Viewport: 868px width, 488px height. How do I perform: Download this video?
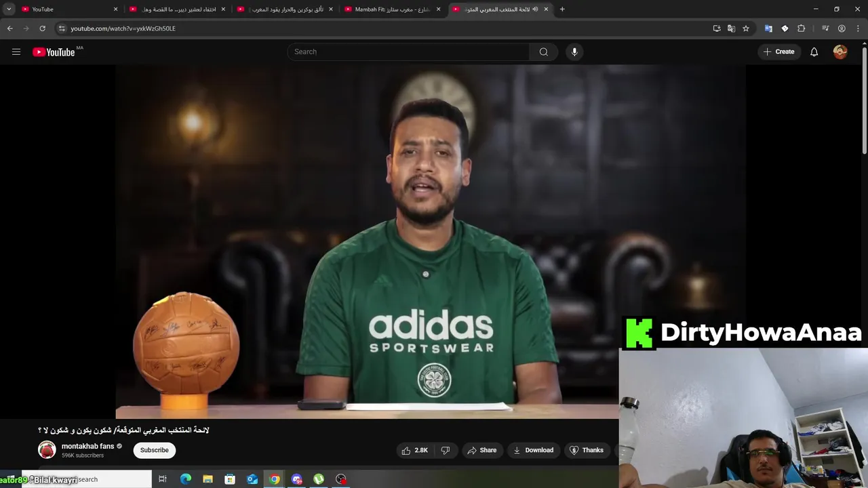click(534, 450)
